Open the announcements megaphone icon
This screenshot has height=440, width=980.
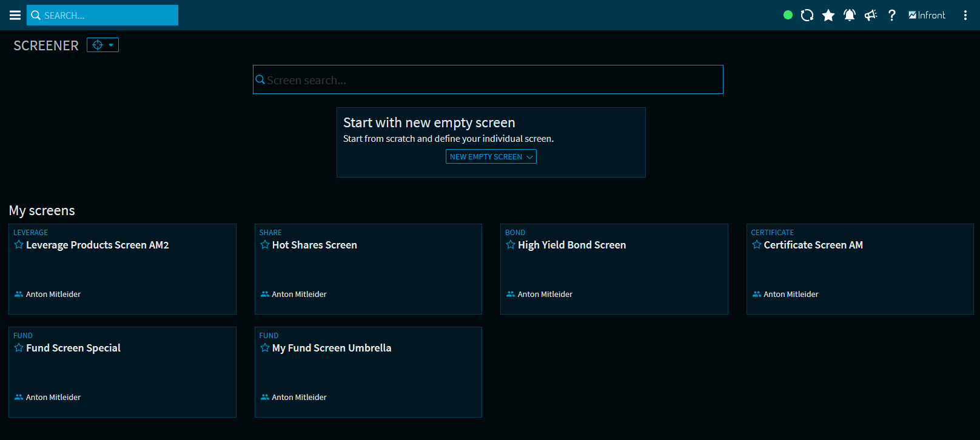click(870, 15)
